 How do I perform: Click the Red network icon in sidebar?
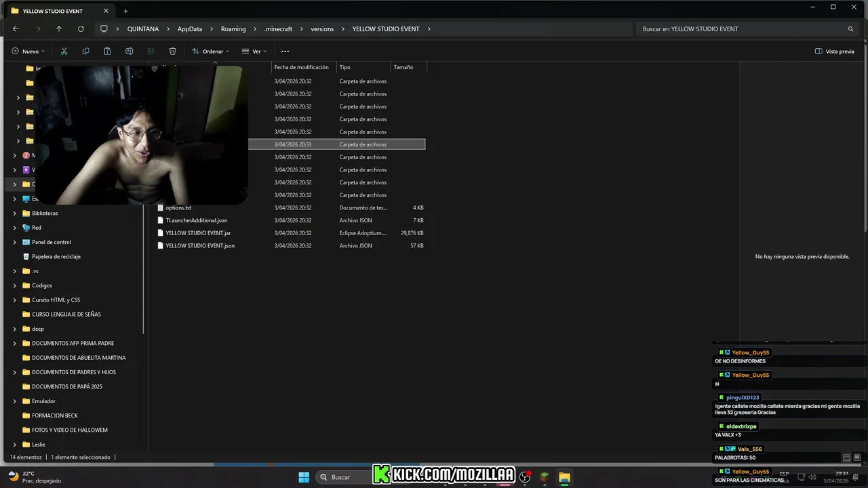click(26, 228)
